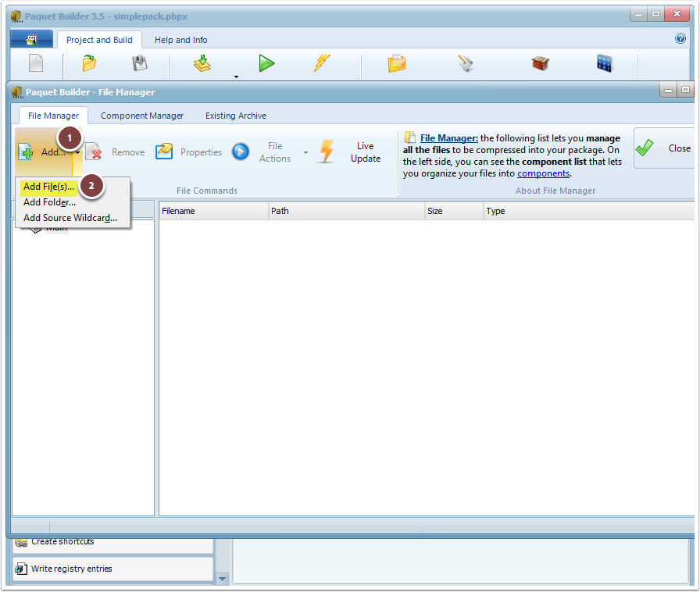Close the Paquet Builder main window
Screen dimensions: 700x592
tap(677, 14)
